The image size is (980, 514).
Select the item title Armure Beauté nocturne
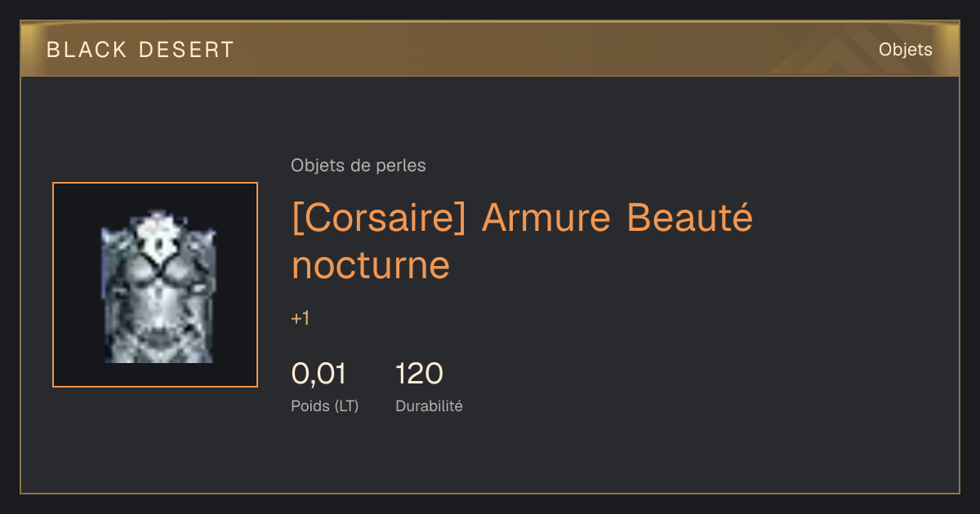[x=522, y=241]
